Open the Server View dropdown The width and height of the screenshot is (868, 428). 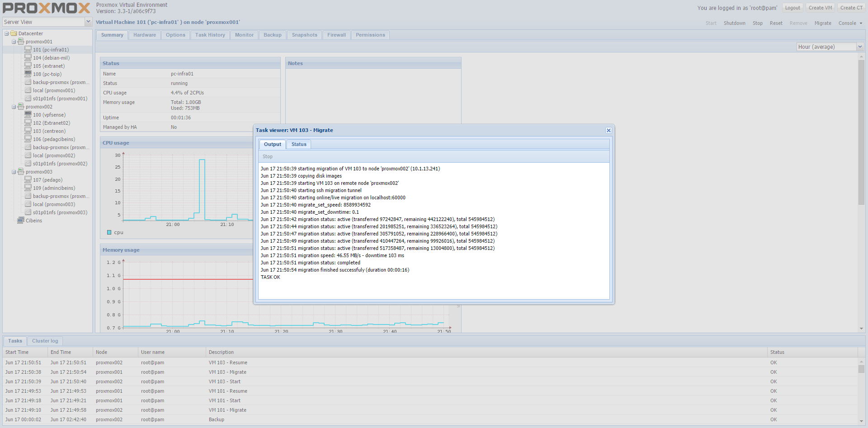tap(88, 22)
